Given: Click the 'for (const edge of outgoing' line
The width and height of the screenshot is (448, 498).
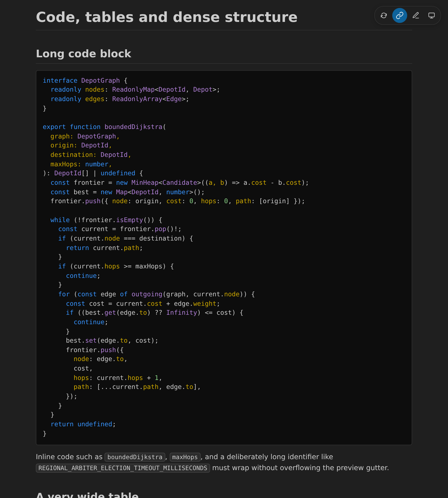Looking at the screenshot, I should 157,294.
